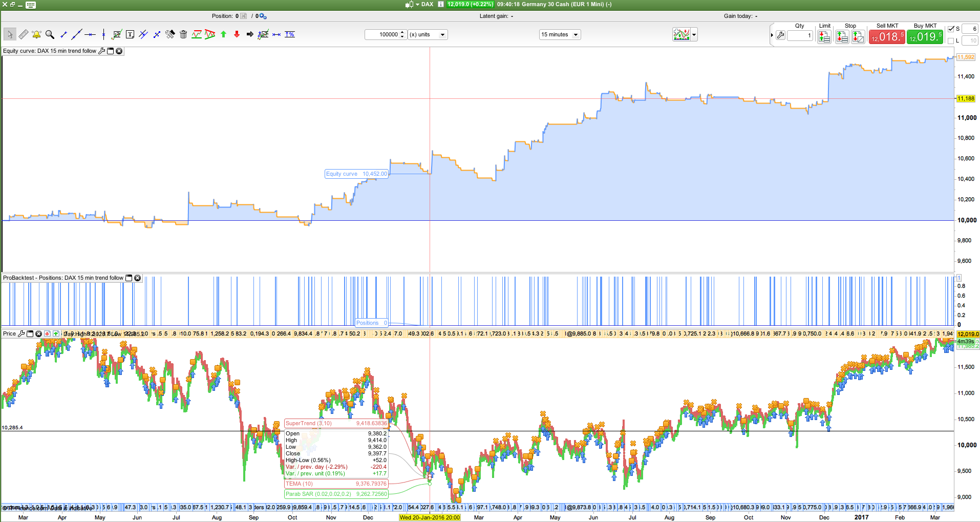This screenshot has width=980, height=522.
Task: Pick the red down arrow drawing tool
Action: tap(237, 34)
